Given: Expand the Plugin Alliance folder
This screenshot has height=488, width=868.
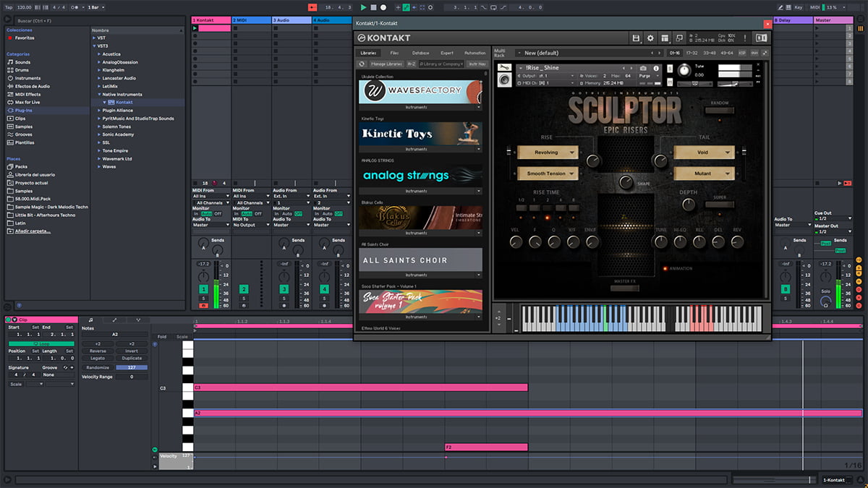Looking at the screenshot, I should click(99, 111).
